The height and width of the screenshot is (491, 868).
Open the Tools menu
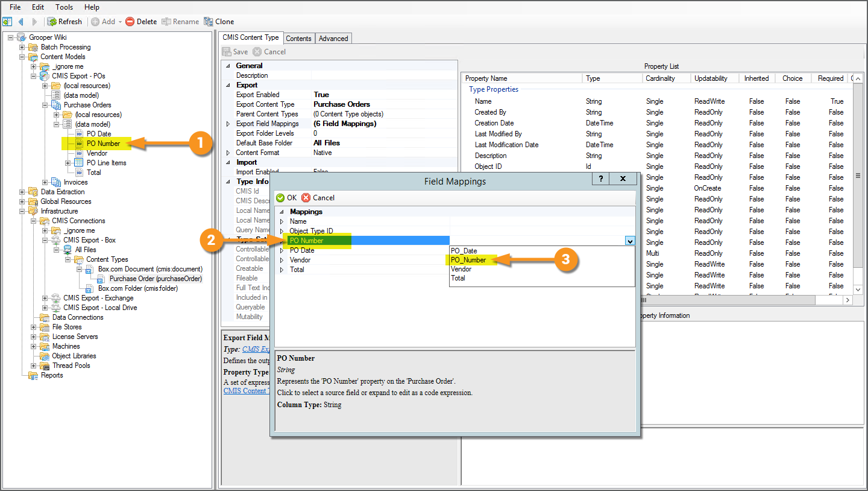pyautogui.click(x=64, y=7)
